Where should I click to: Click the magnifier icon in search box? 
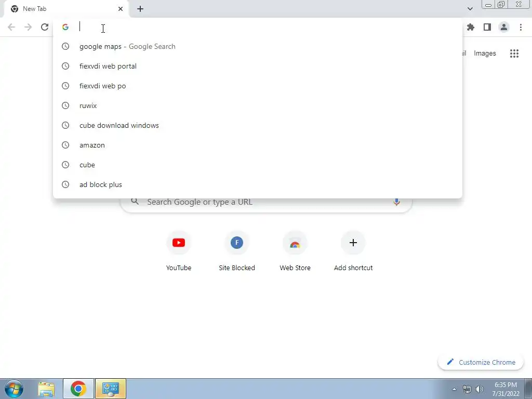pos(135,202)
